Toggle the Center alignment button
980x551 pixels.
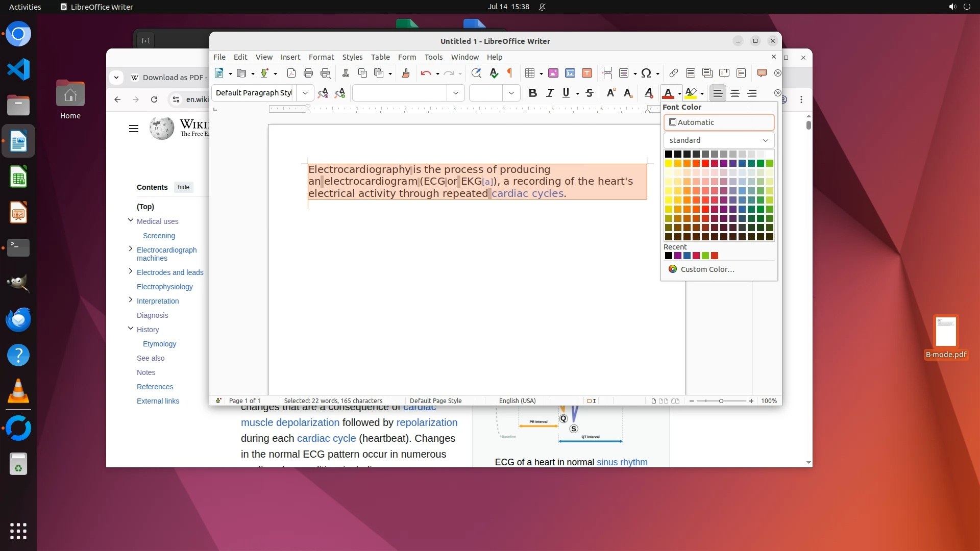[x=735, y=93]
